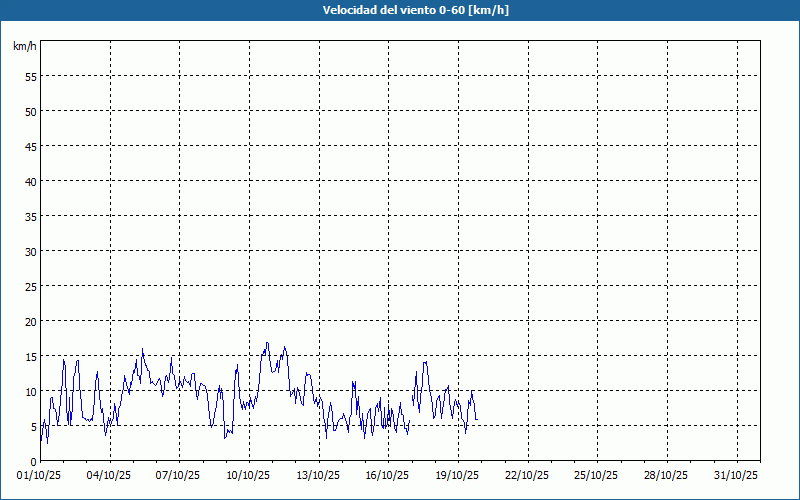Click the end point of the blue wind line

477,419
